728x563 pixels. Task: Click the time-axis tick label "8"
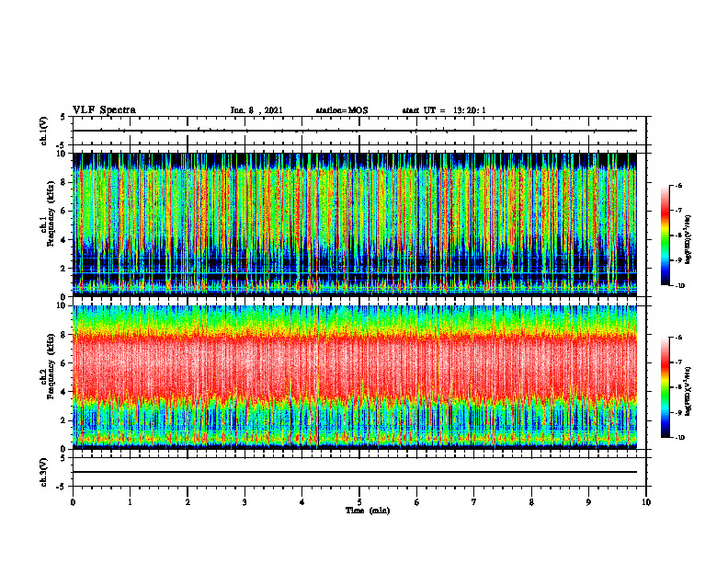coord(531,502)
